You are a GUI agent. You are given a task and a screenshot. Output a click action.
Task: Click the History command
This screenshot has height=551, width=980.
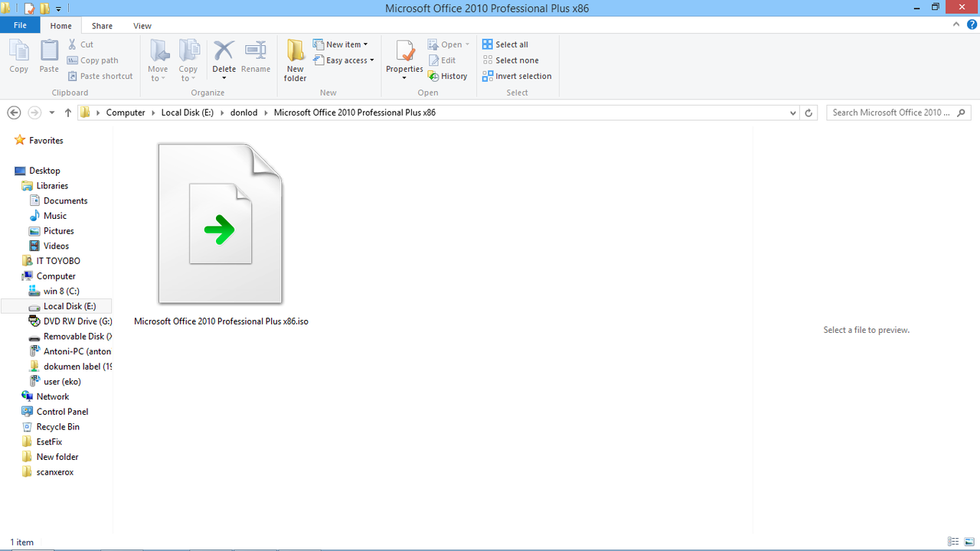coord(448,76)
